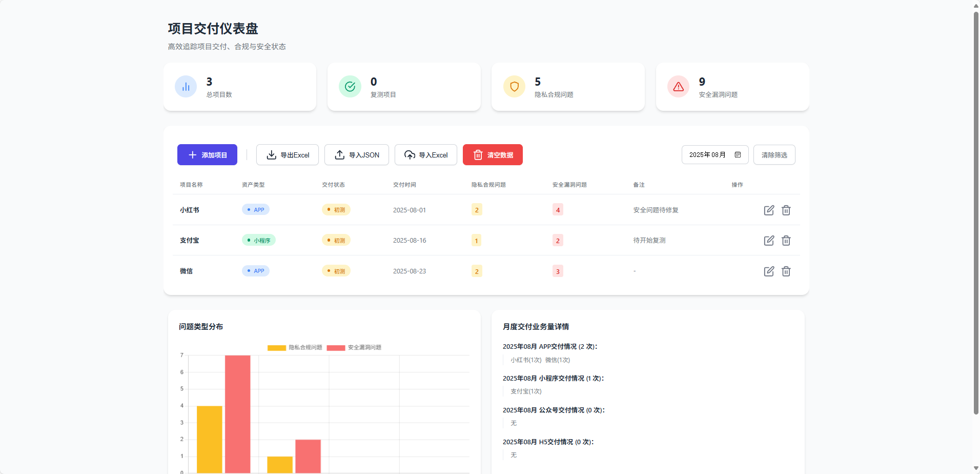Click the calendar icon in date filter
Viewport: 980px width, 474px height.
[x=738, y=155]
